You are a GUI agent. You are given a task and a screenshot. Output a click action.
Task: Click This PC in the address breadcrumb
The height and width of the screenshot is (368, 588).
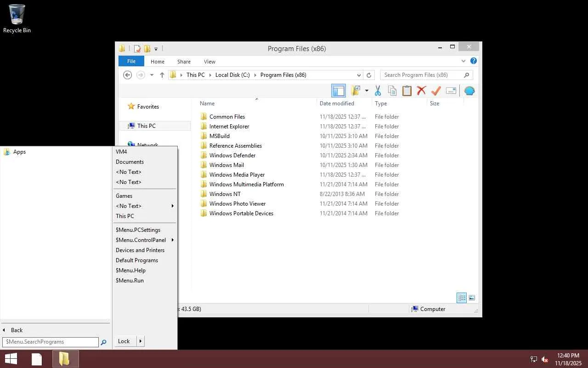click(x=196, y=75)
